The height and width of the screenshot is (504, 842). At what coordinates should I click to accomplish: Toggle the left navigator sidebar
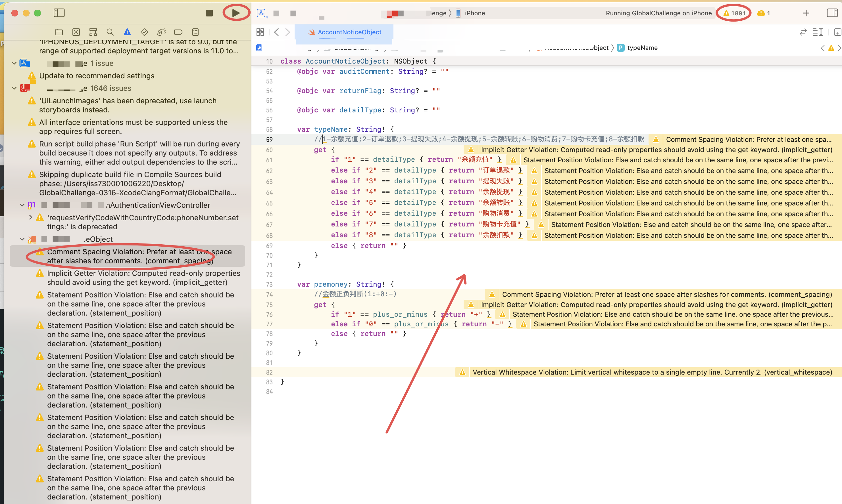coord(59,13)
